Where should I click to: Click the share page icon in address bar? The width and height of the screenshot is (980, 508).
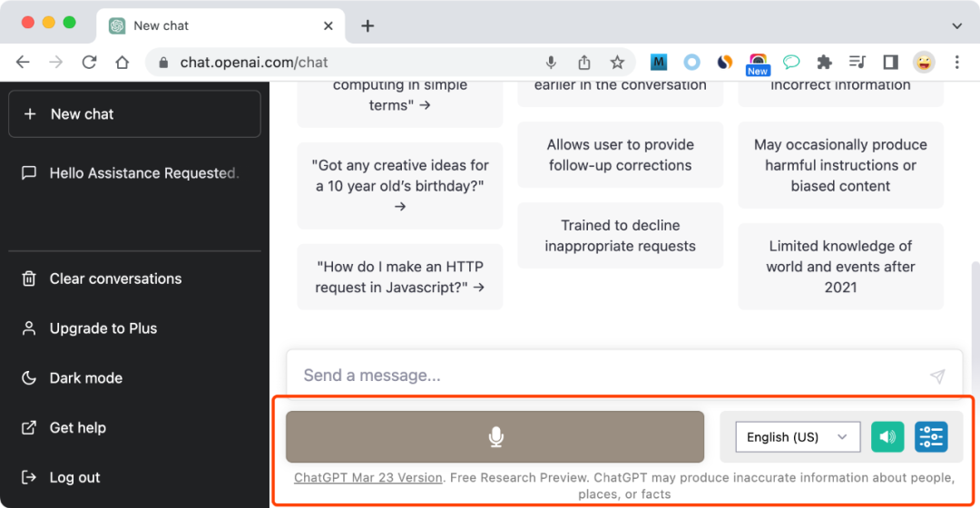pyautogui.click(x=583, y=63)
